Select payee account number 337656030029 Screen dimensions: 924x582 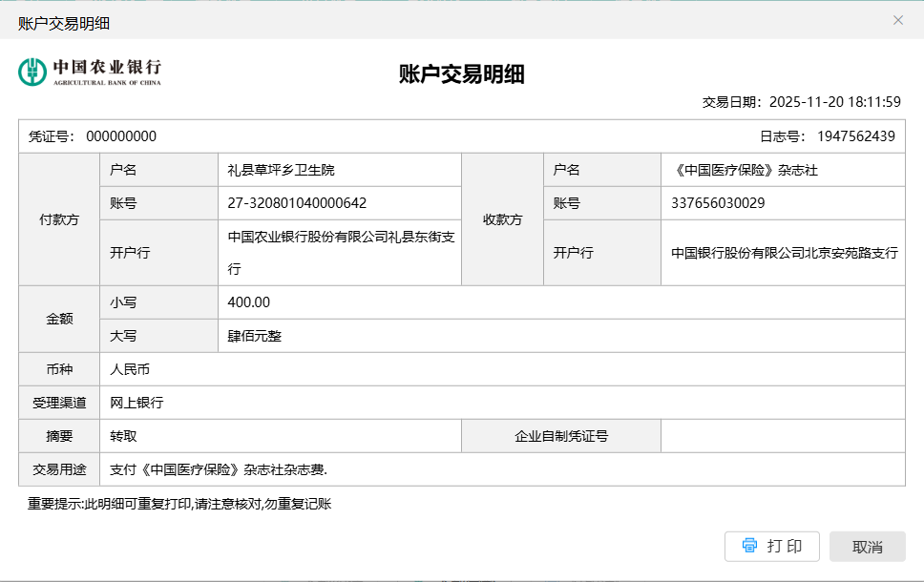[718, 203]
